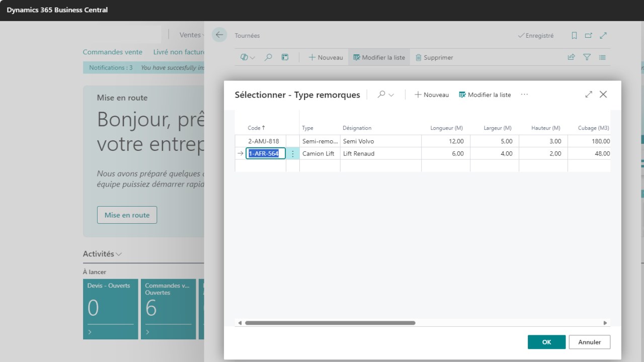
Task: Click Nouveau in the Tournées toolbar
Action: (x=326, y=57)
